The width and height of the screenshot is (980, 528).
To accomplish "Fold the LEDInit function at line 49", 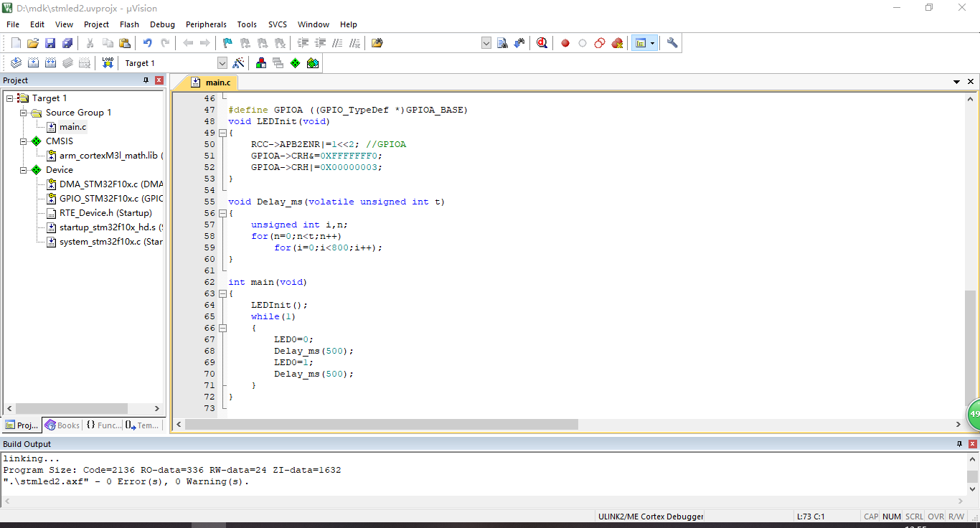I will coord(222,133).
